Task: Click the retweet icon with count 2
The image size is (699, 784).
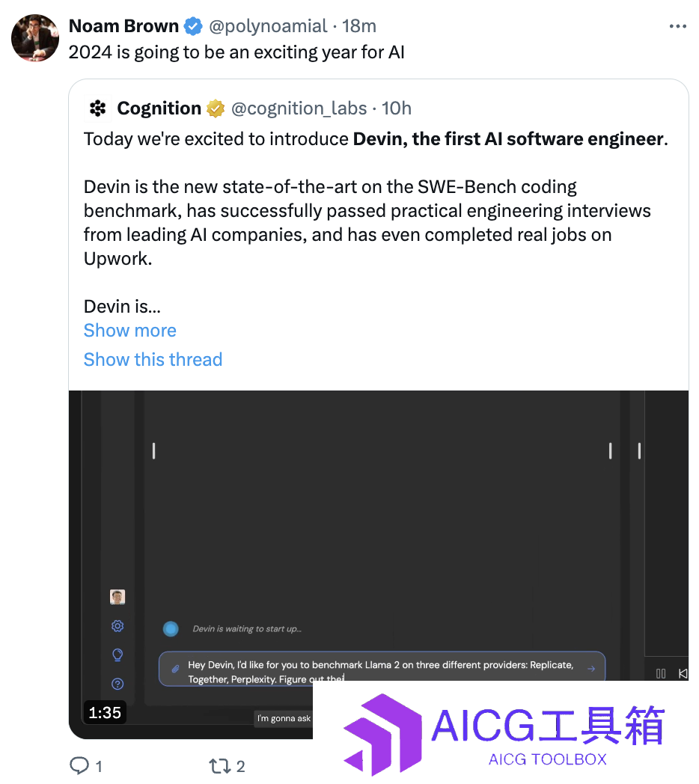Action: (219, 766)
